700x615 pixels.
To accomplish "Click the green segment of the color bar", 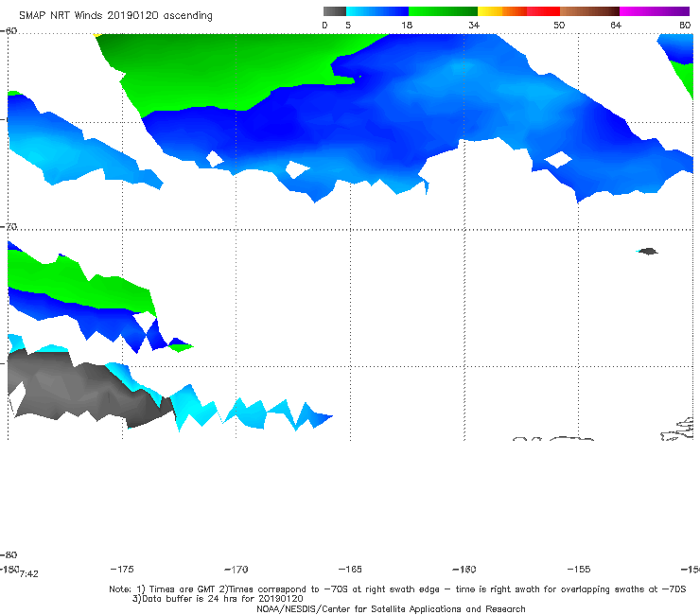I will pos(443,11).
